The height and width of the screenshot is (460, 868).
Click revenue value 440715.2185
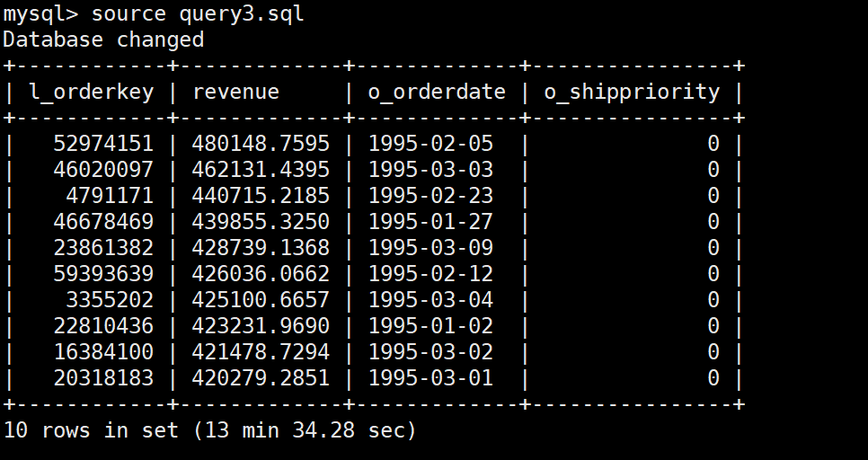(x=261, y=196)
